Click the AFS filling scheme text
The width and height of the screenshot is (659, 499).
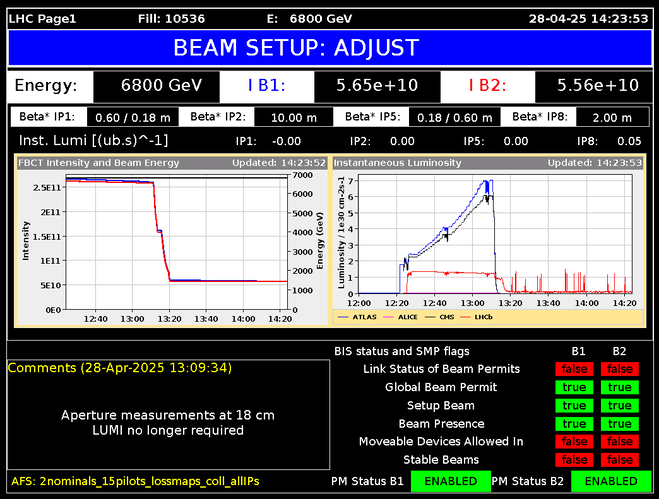pyautogui.click(x=135, y=481)
